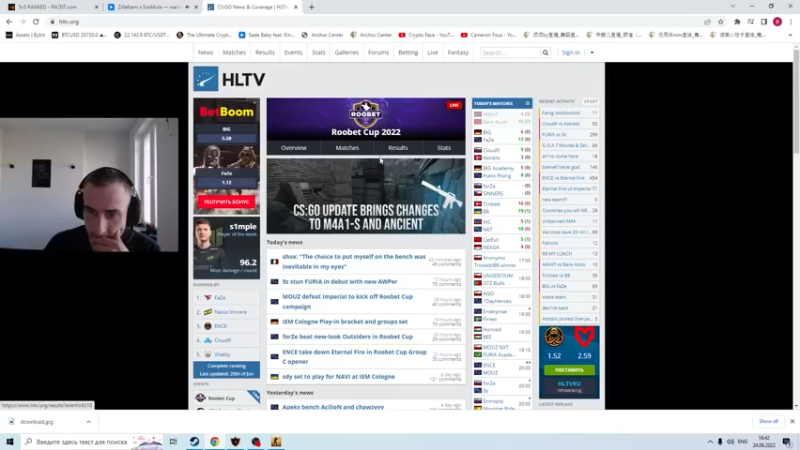
Task: Select the Roobet Cup Matches tab
Action: point(347,148)
